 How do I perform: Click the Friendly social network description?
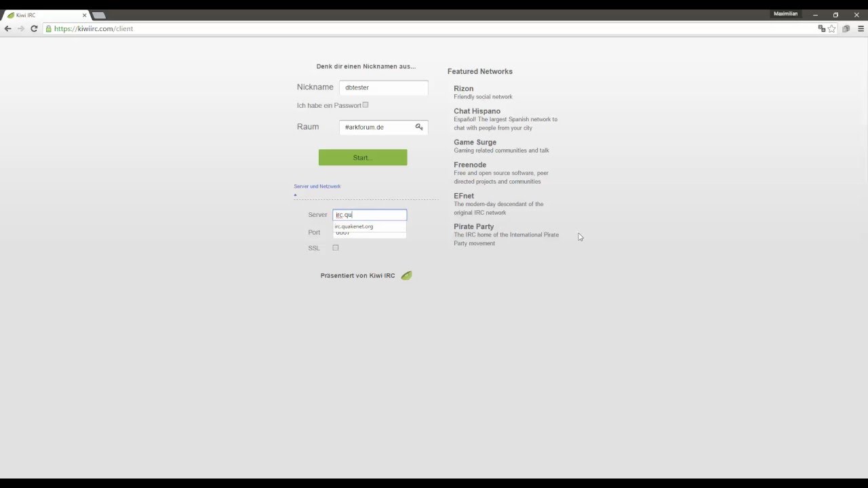[483, 97]
